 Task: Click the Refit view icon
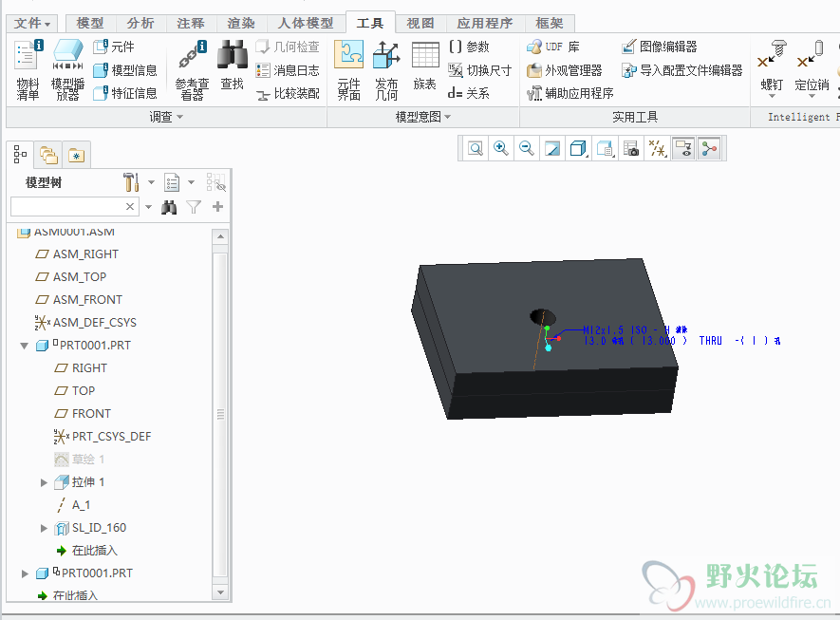[x=476, y=148]
